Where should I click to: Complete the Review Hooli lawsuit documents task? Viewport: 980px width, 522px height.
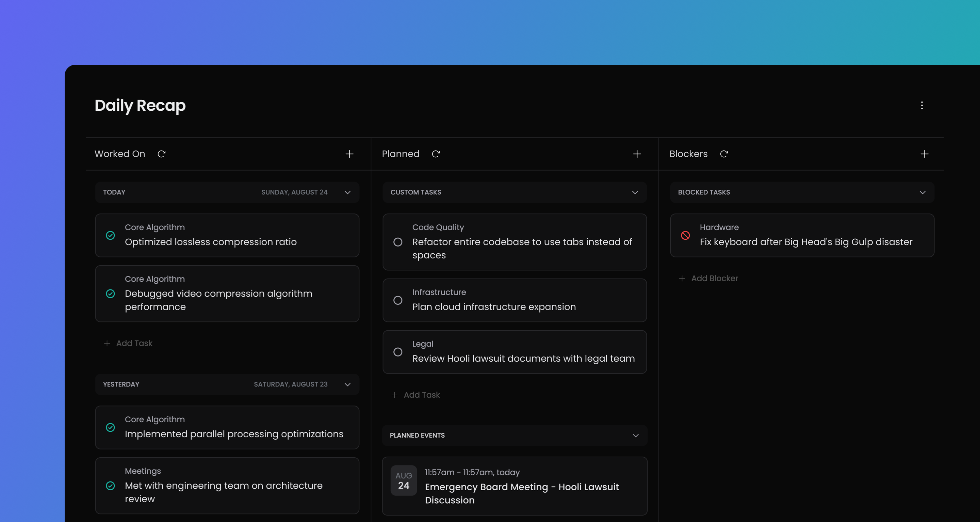397,352
